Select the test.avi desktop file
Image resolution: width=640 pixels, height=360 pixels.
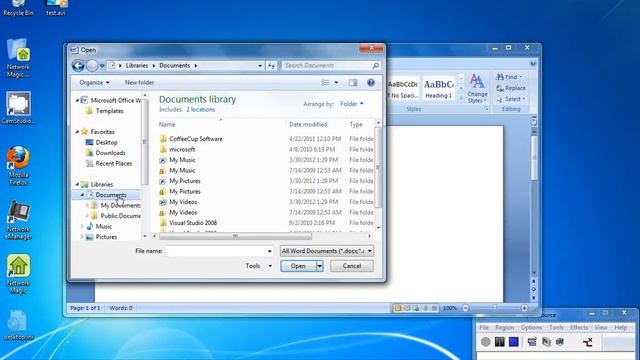[x=56, y=8]
